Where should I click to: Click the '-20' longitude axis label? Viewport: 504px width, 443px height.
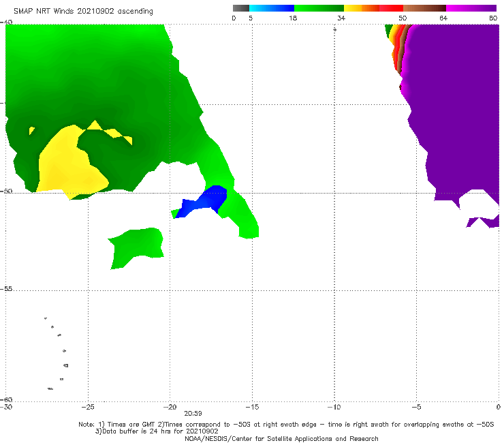click(170, 407)
